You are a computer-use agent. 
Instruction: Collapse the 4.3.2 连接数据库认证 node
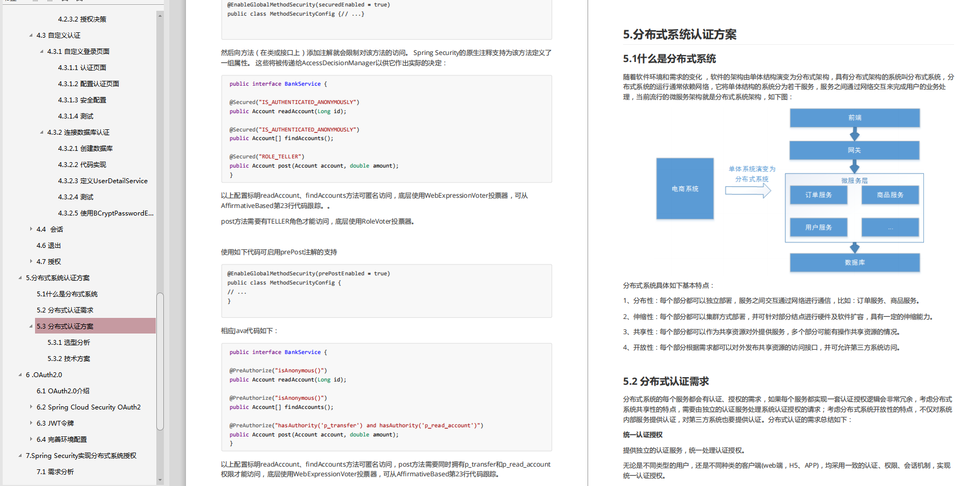pos(42,133)
